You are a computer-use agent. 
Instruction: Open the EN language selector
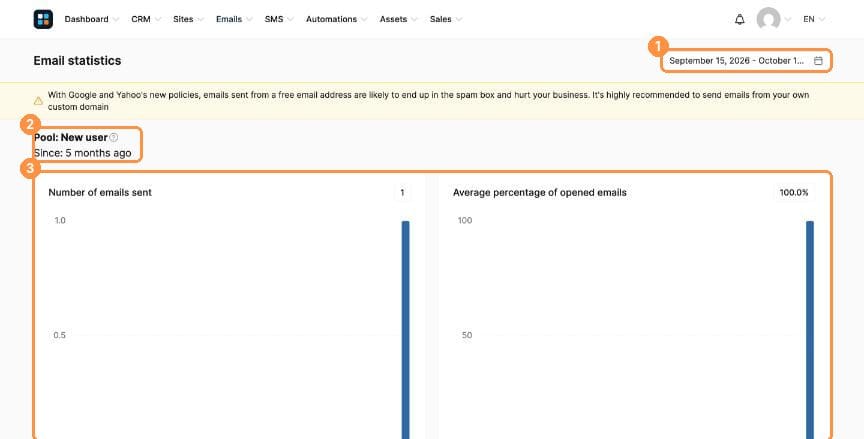pos(814,19)
